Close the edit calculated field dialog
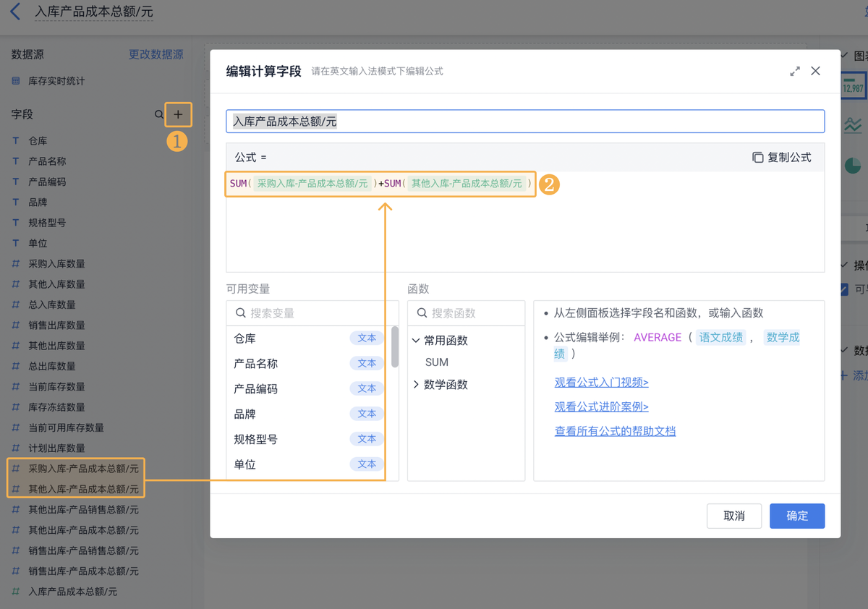The image size is (868, 609). tap(815, 71)
